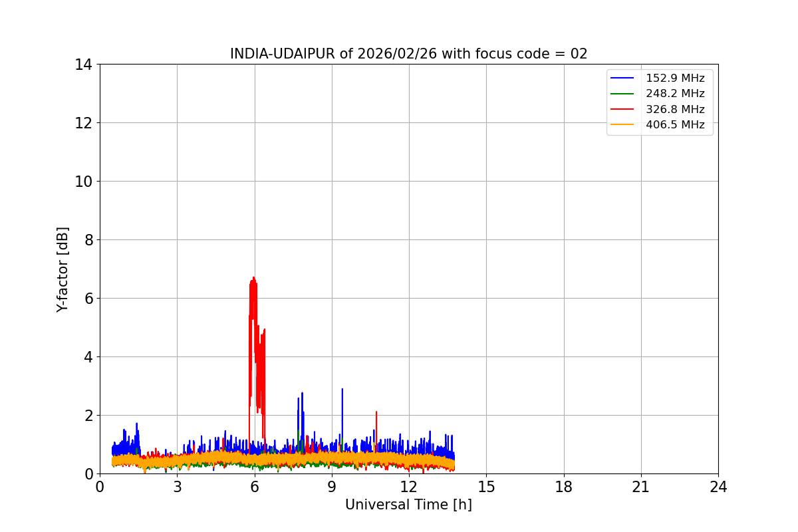Click the y-axis tick label 10
Image resolution: width=798 pixels, height=532 pixels.
(x=83, y=182)
